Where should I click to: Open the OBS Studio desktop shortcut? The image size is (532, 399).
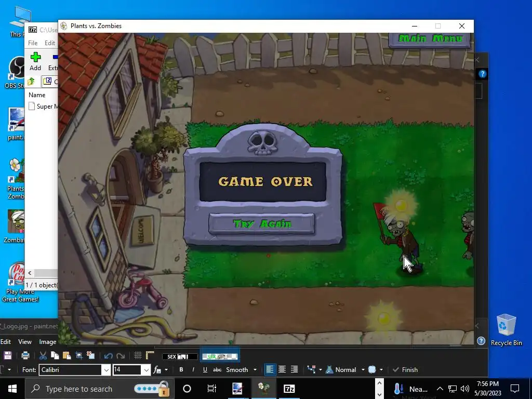coord(15,73)
